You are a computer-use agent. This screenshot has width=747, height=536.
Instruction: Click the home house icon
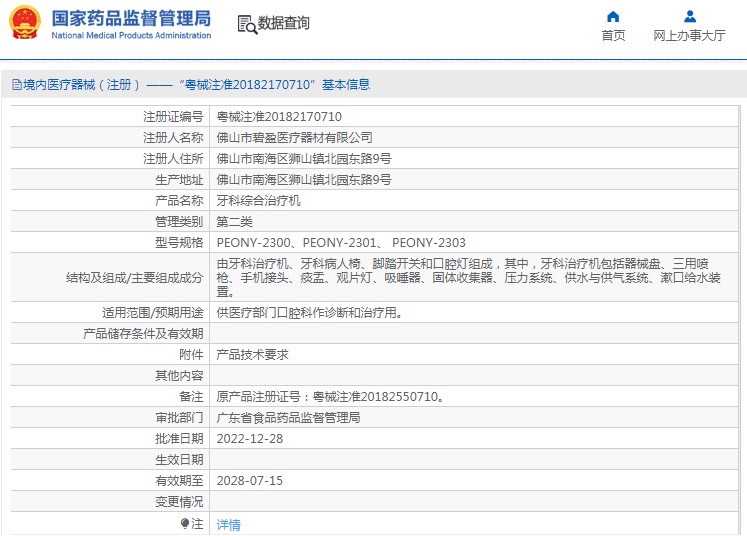(613, 17)
